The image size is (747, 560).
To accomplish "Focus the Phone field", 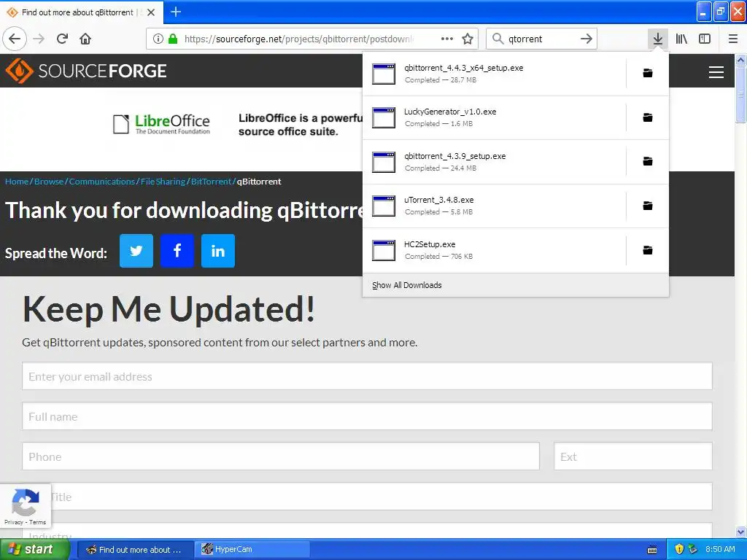I will (281, 456).
